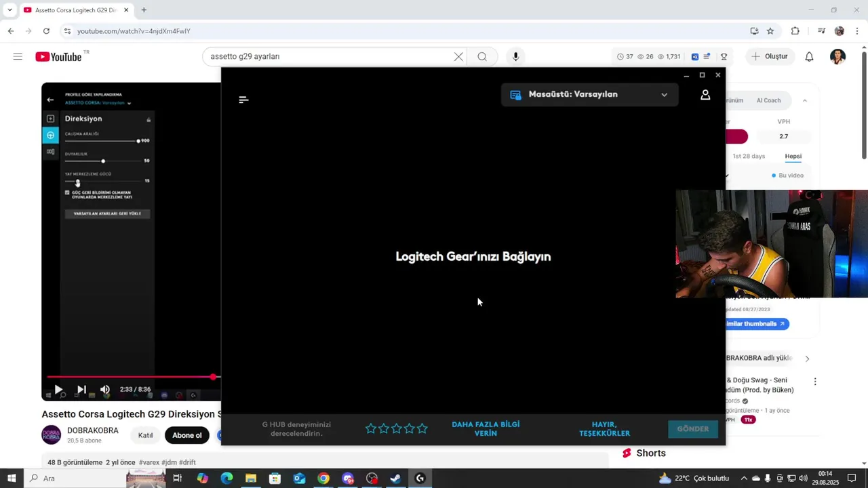Open Chrome media controls icon
This screenshot has width=868, height=488.
tap(821, 31)
